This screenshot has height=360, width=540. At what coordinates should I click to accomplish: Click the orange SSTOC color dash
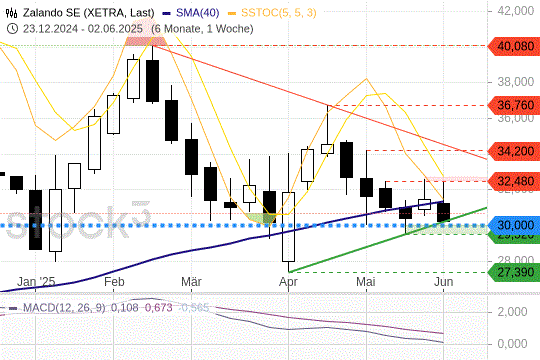coord(232,13)
